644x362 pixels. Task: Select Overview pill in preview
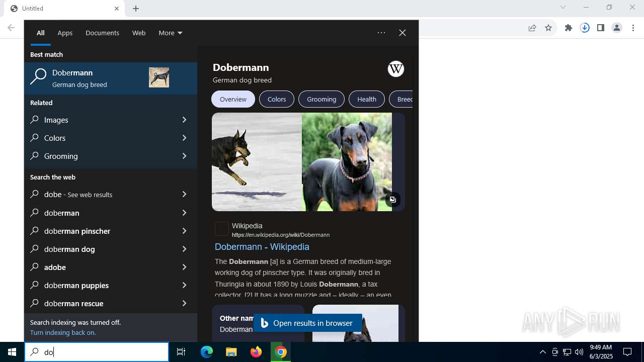pos(233,99)
